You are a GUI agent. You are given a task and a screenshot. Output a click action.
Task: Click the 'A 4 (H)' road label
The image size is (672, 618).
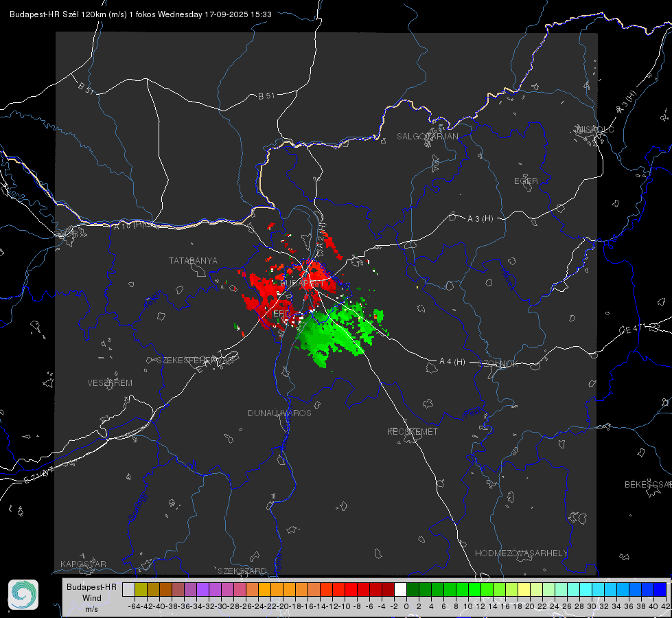click(452, 362)
